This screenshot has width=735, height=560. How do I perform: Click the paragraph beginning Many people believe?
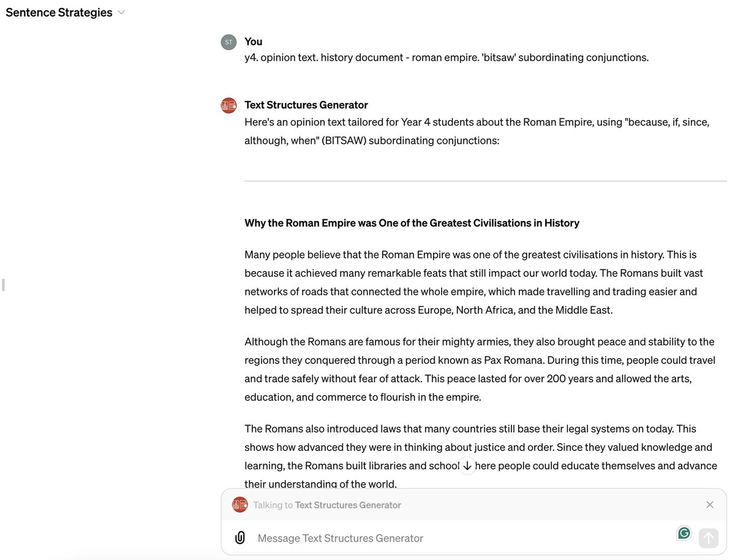coord(474,282)
